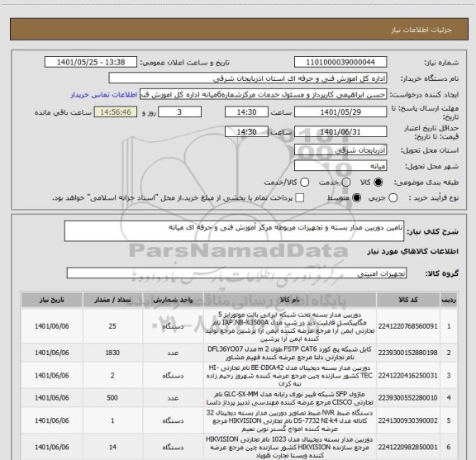Screen dimensions: 476x460
Task: Click the request creator name field
Action: point(263,94)
